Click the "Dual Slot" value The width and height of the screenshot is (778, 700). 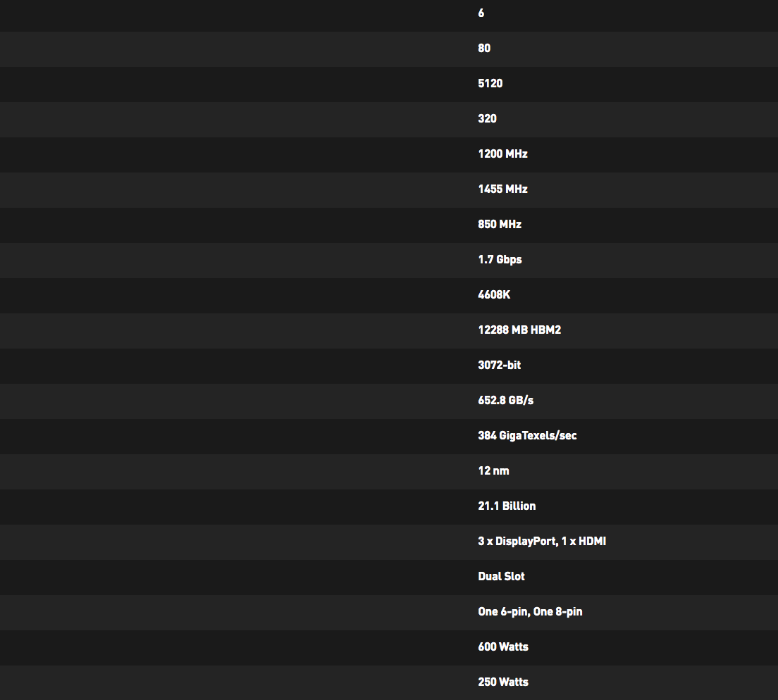501,577
